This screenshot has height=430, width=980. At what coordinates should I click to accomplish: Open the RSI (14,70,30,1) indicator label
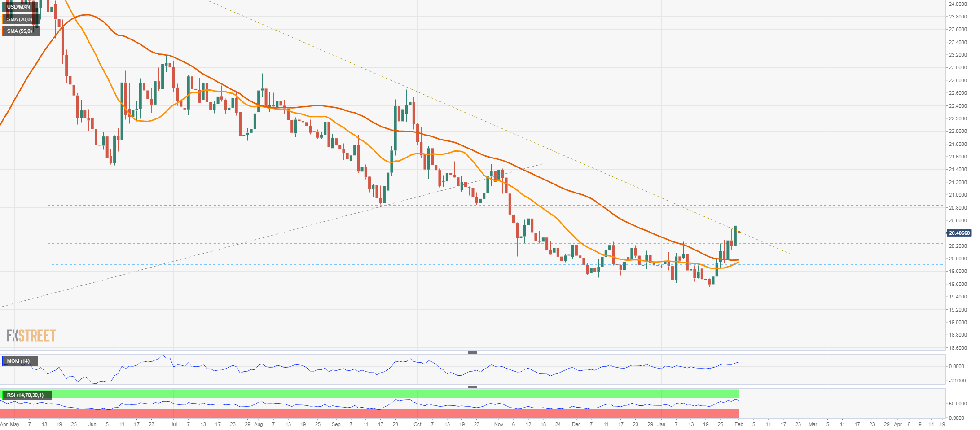pos(25,395)
